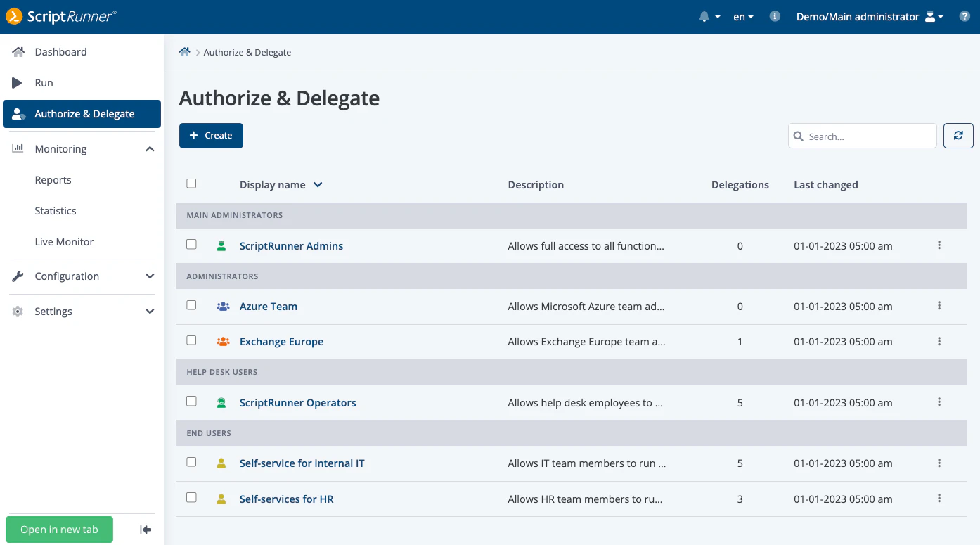Image resolution: width=980 pixels, height=545 pixels.
Task: Tick the select-all checkbox in the header
Action: pos(191,183)
